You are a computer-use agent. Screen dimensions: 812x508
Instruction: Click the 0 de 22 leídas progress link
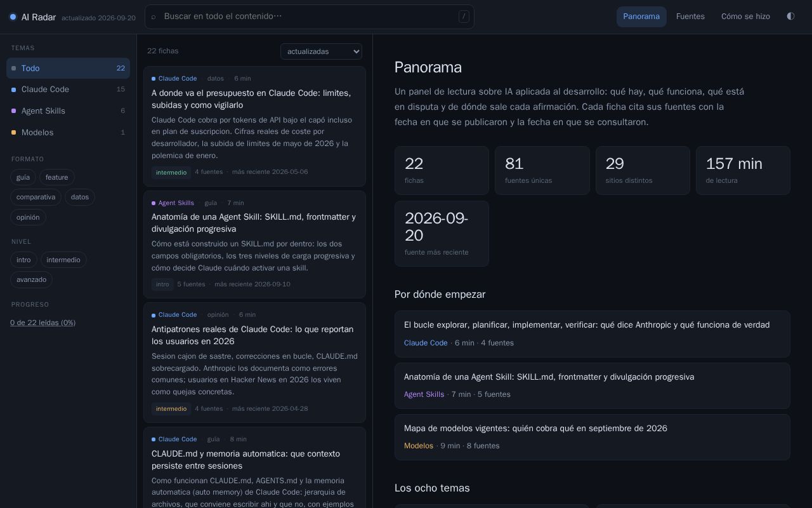[x=43, y=323]
